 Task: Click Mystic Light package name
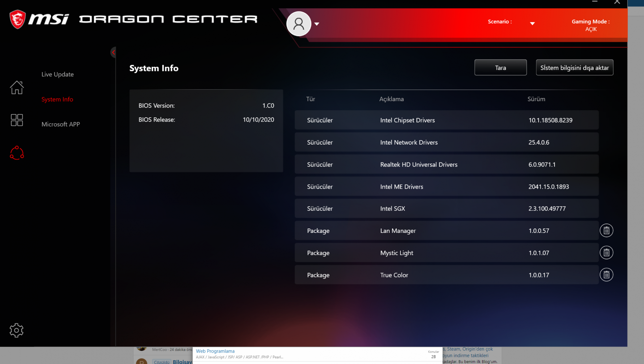point(397,253)
